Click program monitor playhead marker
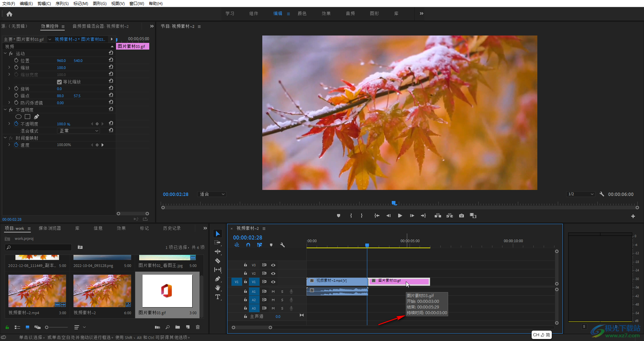This screenshot has width=644, height=341. (394, 203)
